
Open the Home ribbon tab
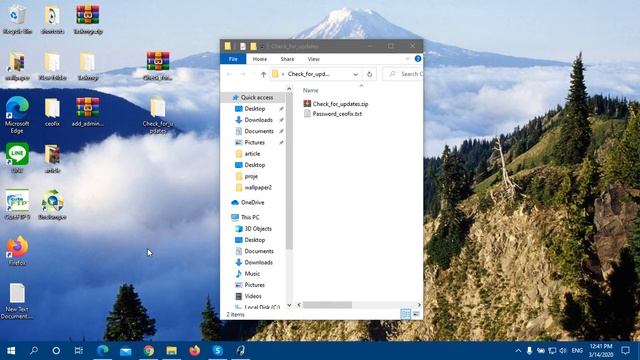[260, 59]
